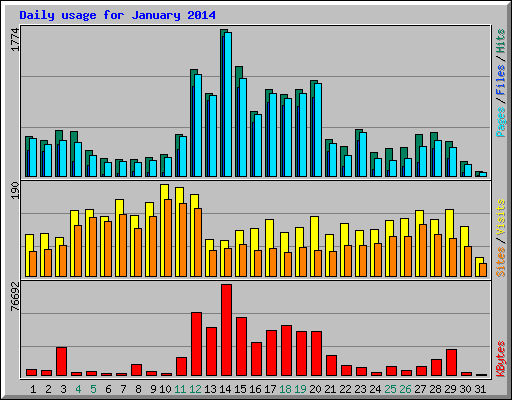Click the green weekend day 12 label

(x=195, y=389)
